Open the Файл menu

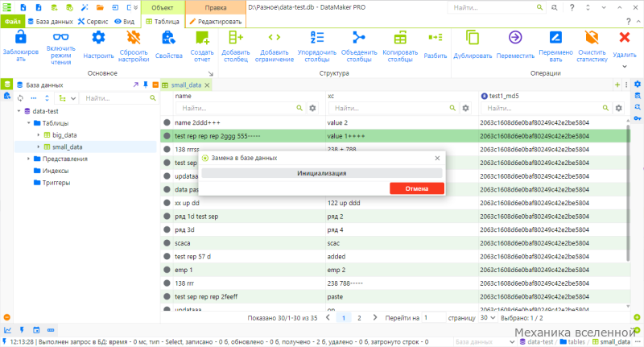pyautogui.click(x=13, y=22)
